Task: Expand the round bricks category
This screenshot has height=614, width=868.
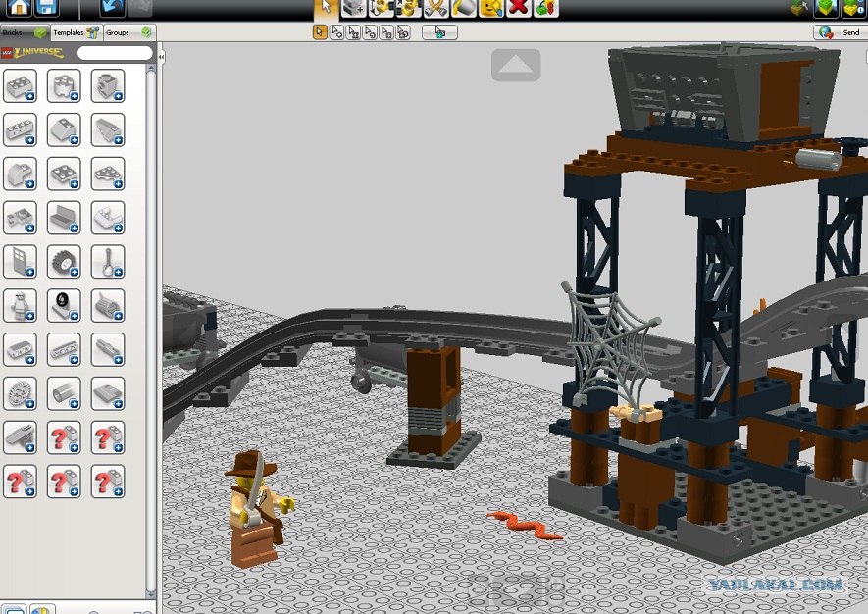Action: point(64,85)
